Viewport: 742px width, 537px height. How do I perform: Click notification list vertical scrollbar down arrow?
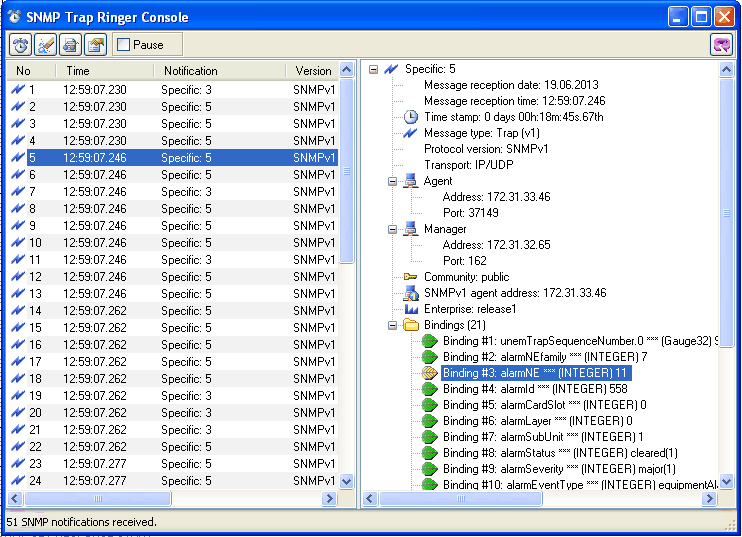coord(347,481)
